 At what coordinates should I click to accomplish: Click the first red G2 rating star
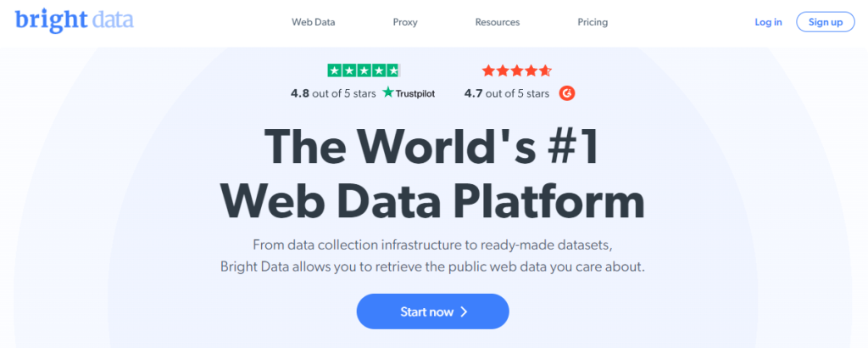point(488,71)
